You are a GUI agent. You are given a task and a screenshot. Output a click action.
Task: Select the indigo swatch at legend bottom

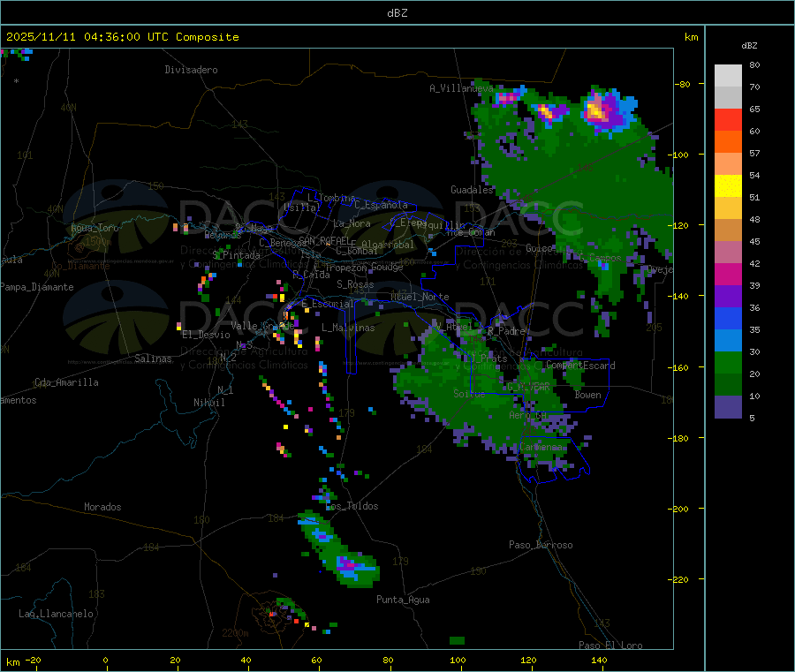[728, 406]
